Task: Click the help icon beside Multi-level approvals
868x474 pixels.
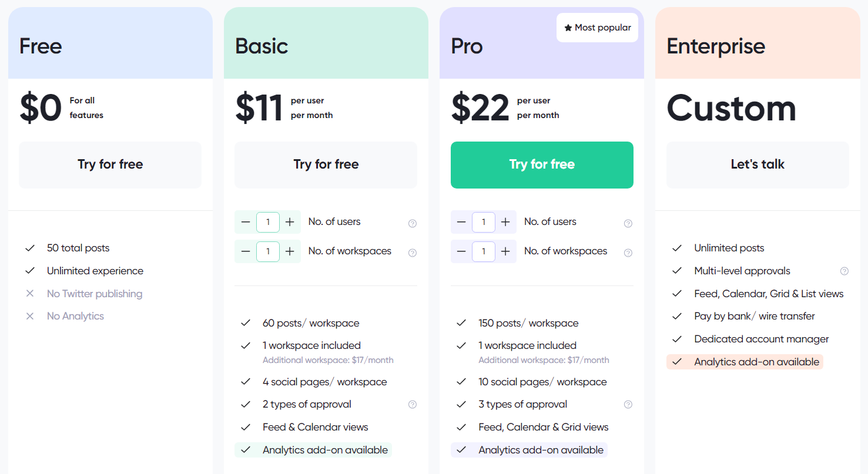Action: tap(844, 271)
